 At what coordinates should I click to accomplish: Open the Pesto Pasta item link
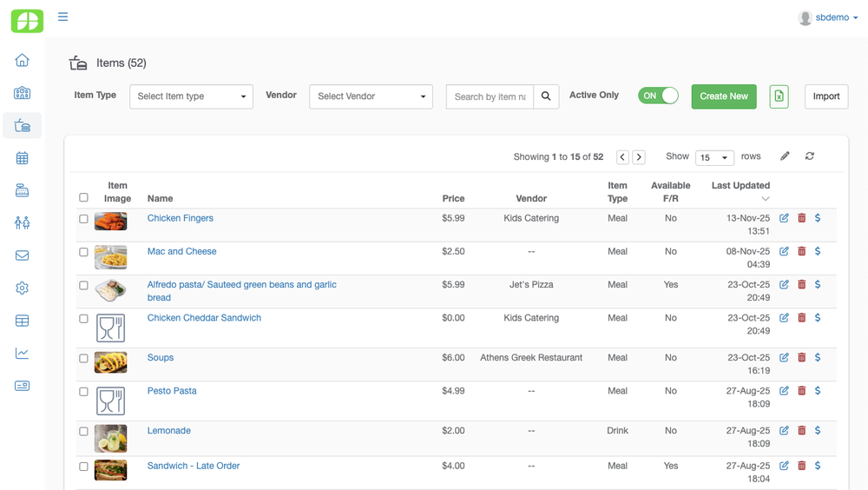172,391
